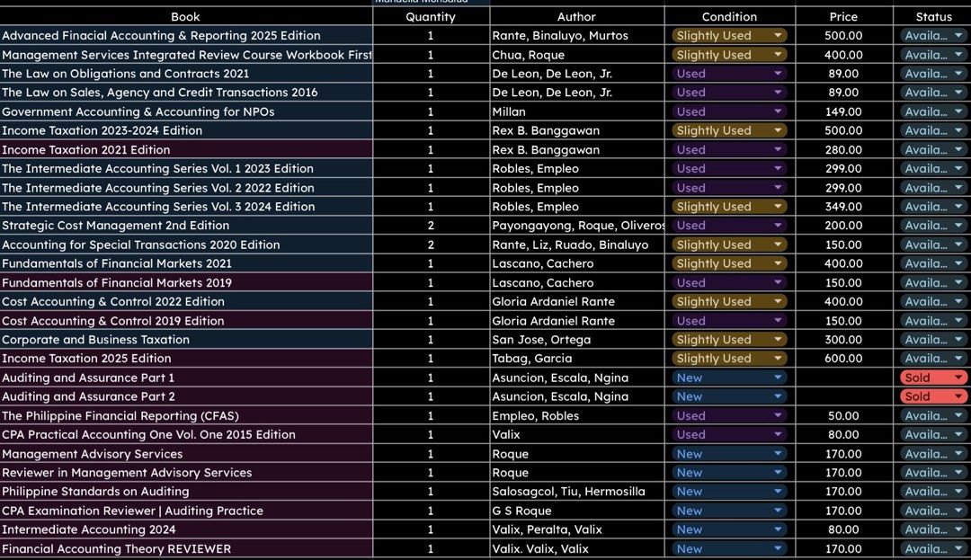
Task: Select the Price column header
Action: pyautogui.click(x=844, y=17)
